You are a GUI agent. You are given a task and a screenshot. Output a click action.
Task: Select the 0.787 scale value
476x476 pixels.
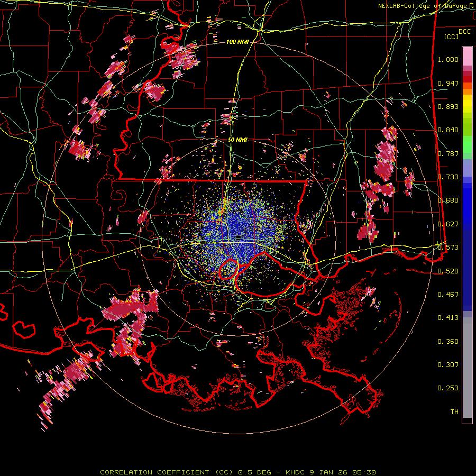448,153
